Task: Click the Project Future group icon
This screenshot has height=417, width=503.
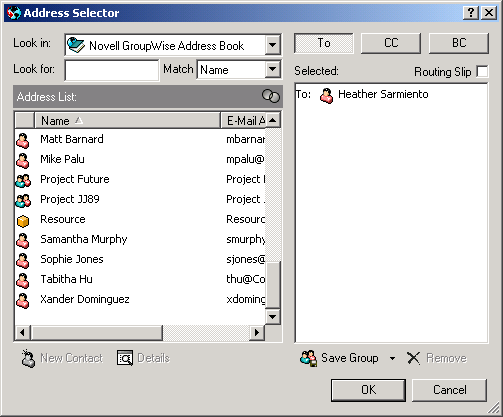Action: click(x=23, y=180)
